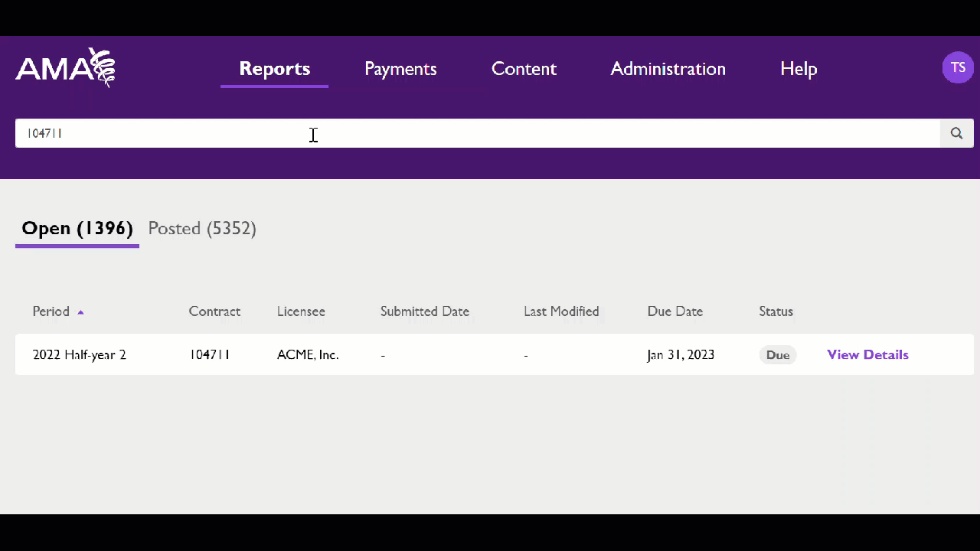The height and width of the screenshot is (551, 980).
Task: Sort by the Due Date column
Action: [x=675, y=311]
